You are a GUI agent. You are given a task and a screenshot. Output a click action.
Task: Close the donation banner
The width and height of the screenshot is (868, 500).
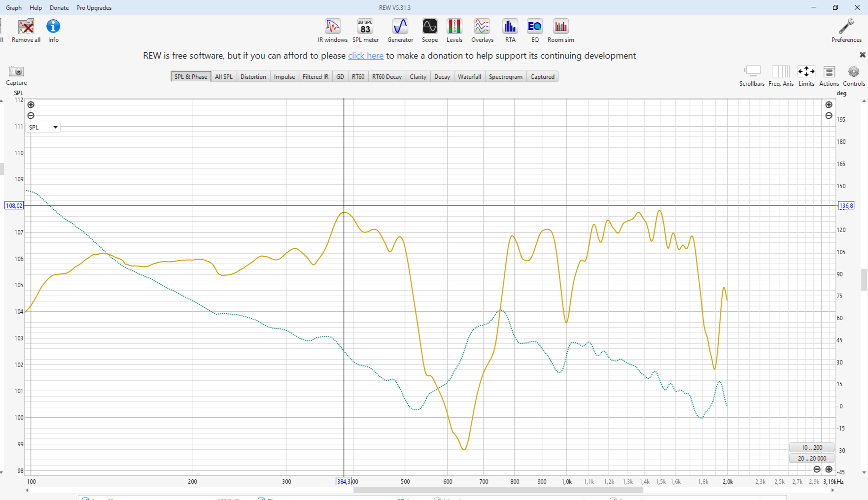863,55
